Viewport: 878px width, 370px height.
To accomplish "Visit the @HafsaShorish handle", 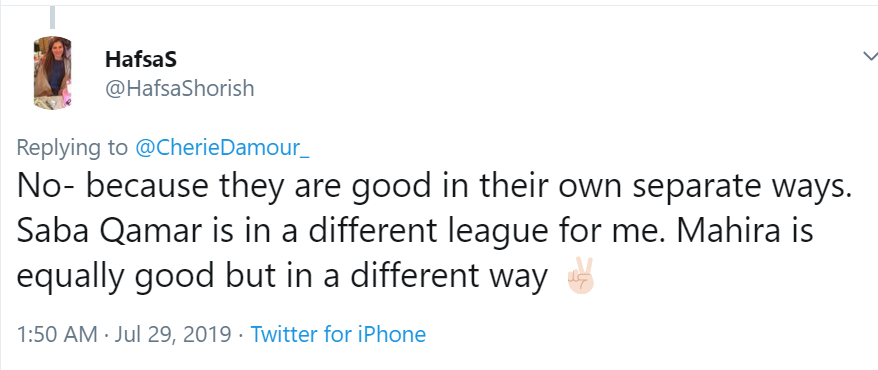I will pos(180,88).
